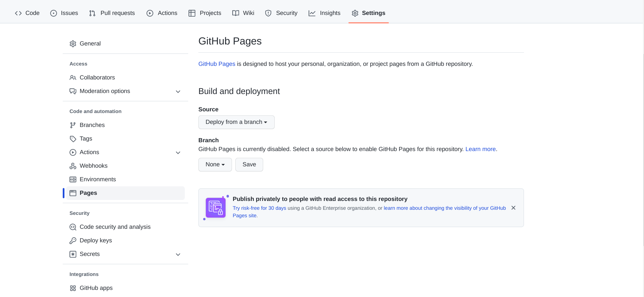The width and height of the screenshot is (644, 297).
Task: Click the Pages browser icon in sidebar
Action: (73, 193)
